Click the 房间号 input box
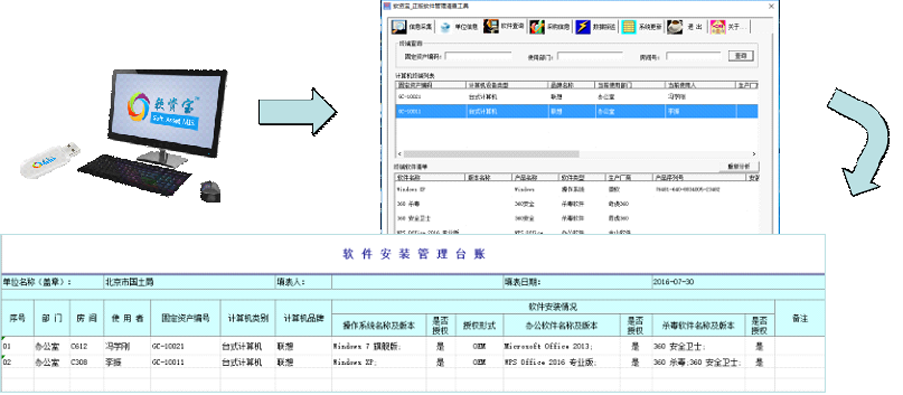This screenshot has height=395, width=903. pyautogui.click(x=693, y=56)
